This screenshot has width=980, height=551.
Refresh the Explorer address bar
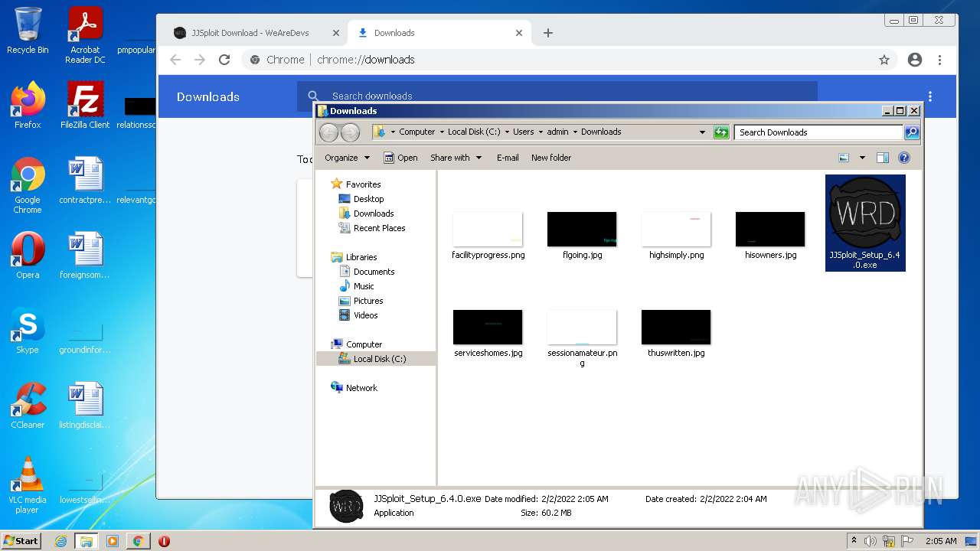pos(721,132)
